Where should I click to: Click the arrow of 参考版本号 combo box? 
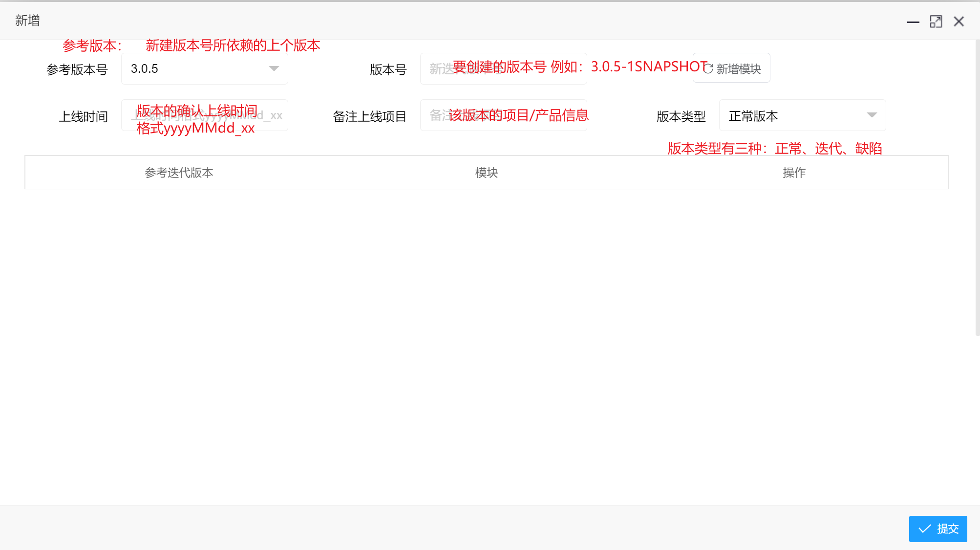[274, 69]
